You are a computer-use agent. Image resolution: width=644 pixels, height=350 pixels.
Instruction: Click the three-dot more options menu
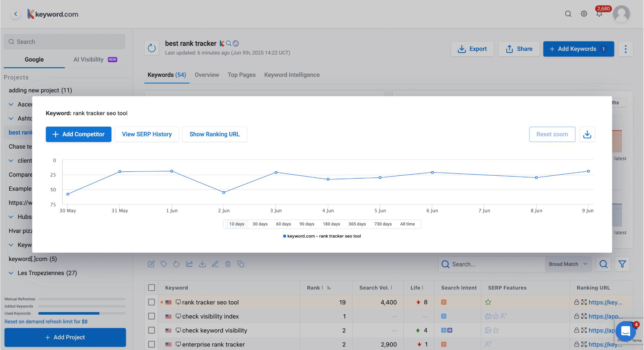(x=625, y=49)
